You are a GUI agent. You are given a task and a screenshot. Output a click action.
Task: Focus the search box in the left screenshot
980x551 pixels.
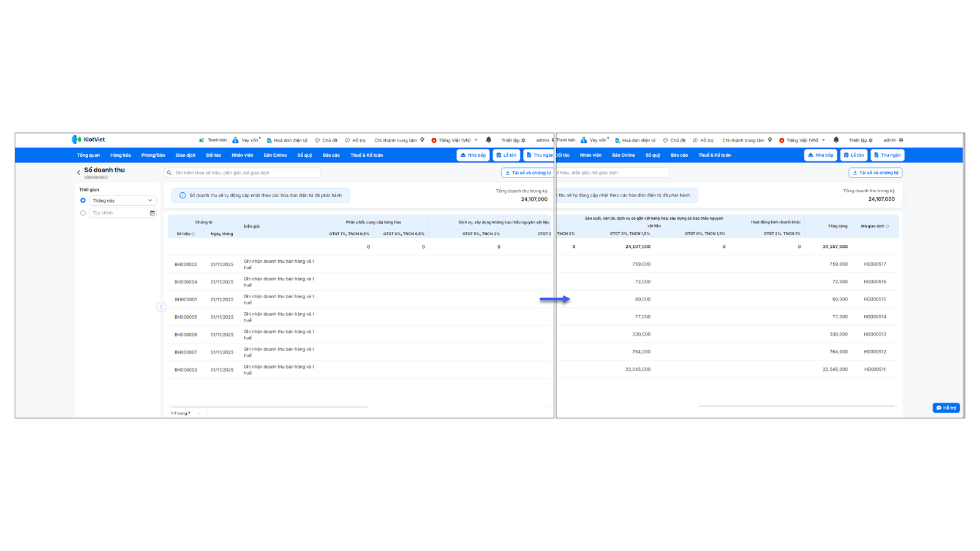tap(243, 173)
